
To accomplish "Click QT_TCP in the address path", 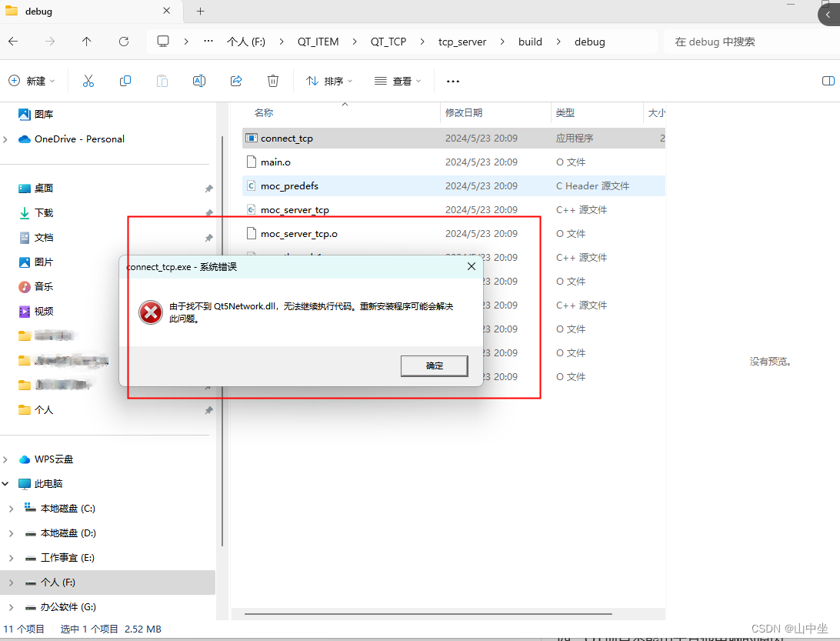I will [388, 42].
